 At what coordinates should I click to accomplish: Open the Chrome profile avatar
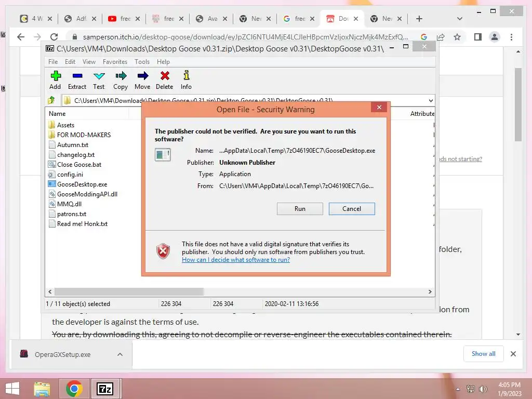495,37
